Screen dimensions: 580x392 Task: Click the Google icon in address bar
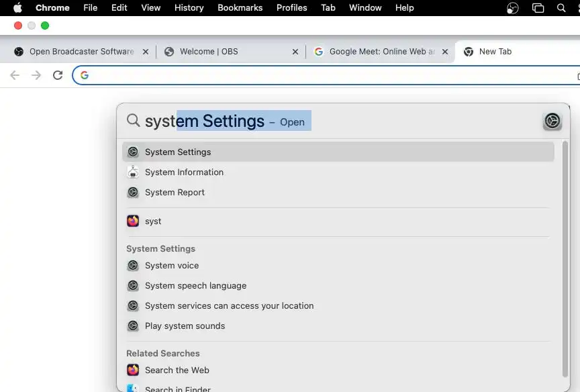coord(85,75)
